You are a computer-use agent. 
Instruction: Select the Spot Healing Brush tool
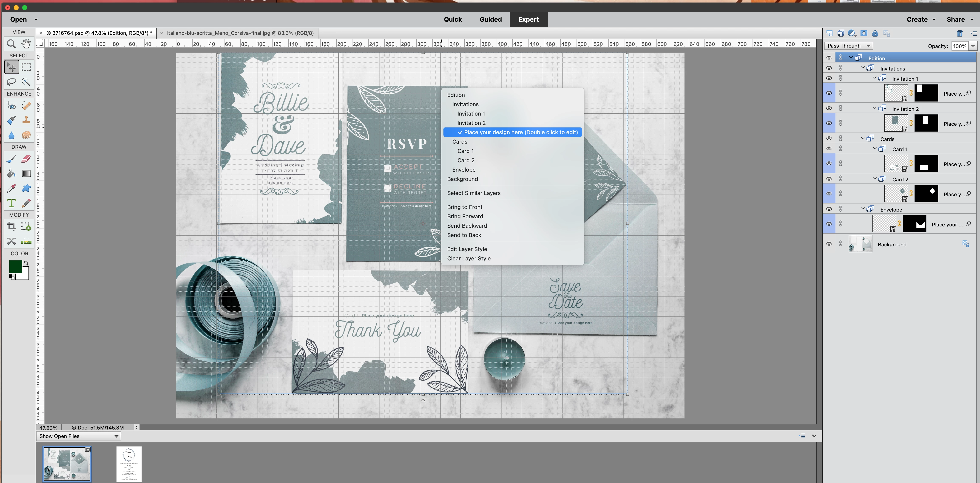(26, 106)
